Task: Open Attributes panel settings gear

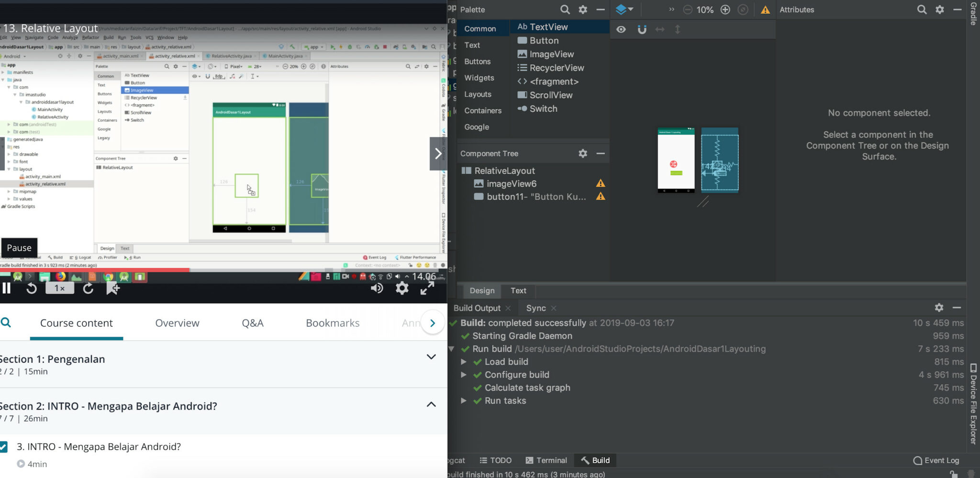Action: tap(940, 10)
